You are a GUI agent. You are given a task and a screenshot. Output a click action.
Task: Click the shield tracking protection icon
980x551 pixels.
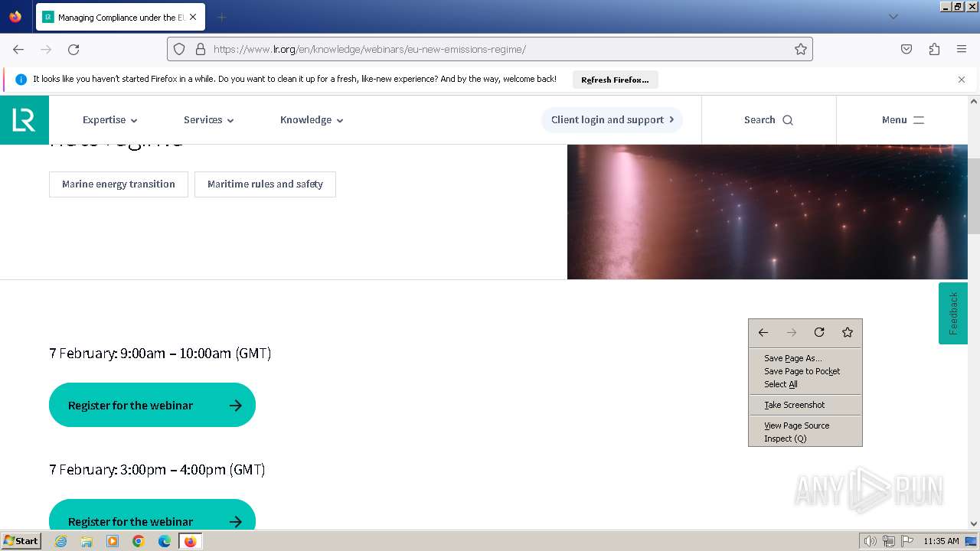(x=179, y=49)
